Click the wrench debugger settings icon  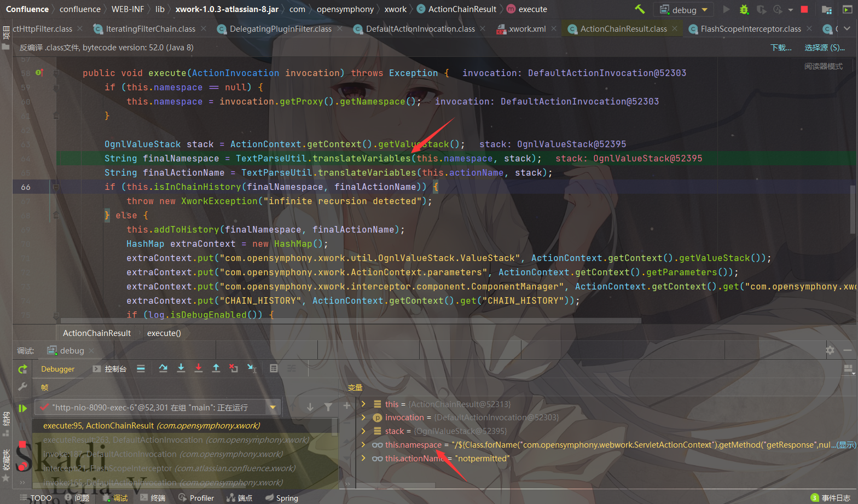pyautogui.click(x=22, y=386)
